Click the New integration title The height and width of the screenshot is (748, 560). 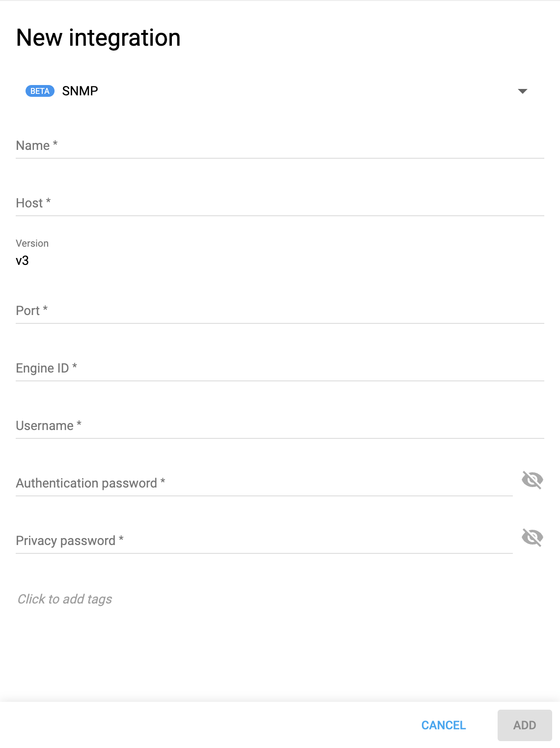pyautogui.click(x=98, y=38)
